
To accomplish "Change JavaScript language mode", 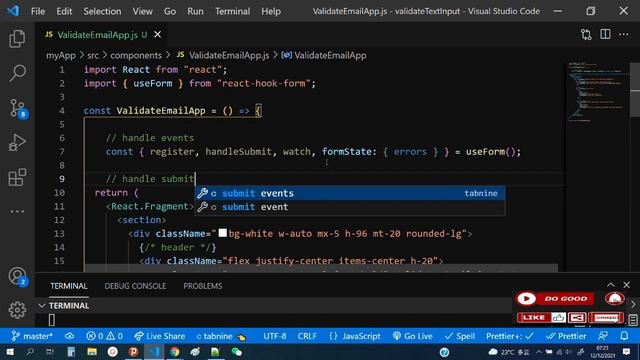I will pos(355,336).
